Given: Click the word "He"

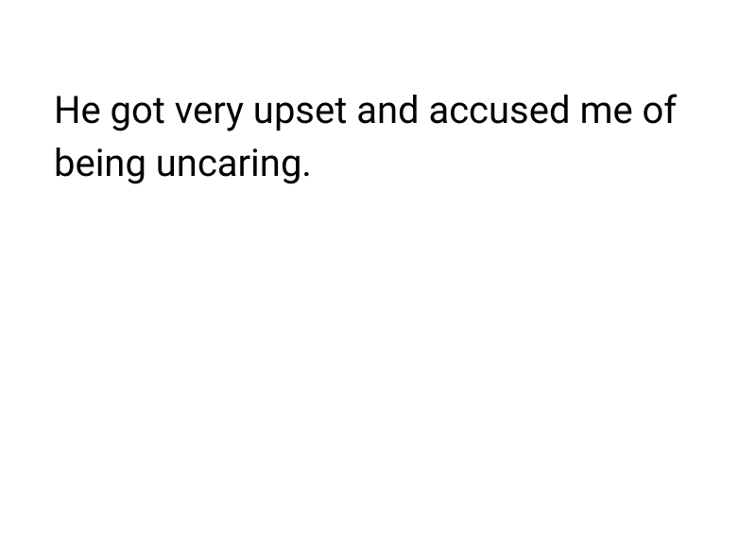Looking at the screenshot, I should 77,112.
